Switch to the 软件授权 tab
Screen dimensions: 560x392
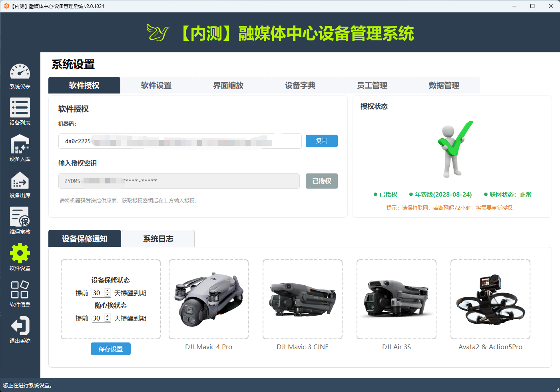coord(84,85)
